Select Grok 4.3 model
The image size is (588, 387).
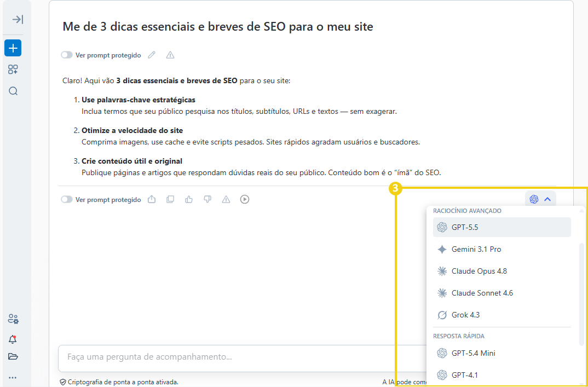pyautogui.click(x=501, y=315)
